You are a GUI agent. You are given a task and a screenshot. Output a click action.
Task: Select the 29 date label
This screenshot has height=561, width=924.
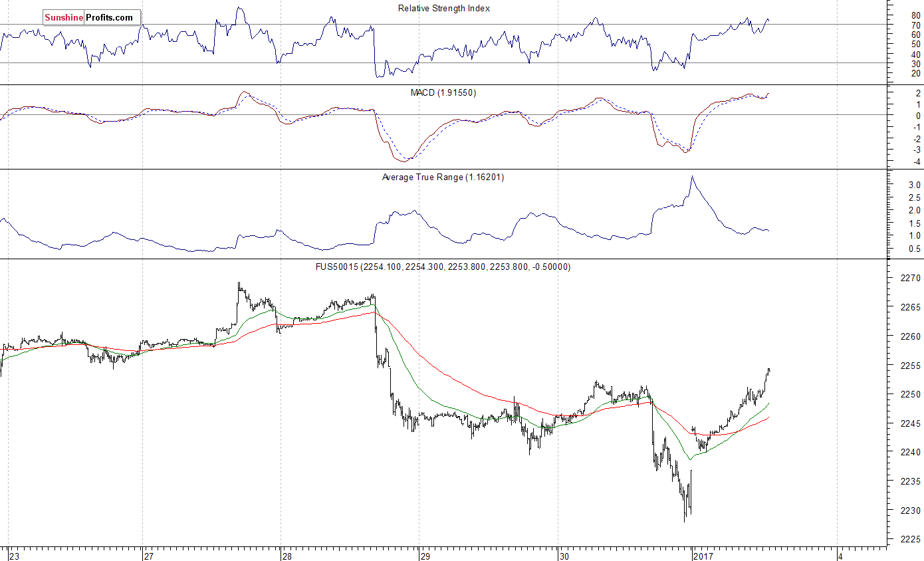pyautogui.click(x=425, y=556)
